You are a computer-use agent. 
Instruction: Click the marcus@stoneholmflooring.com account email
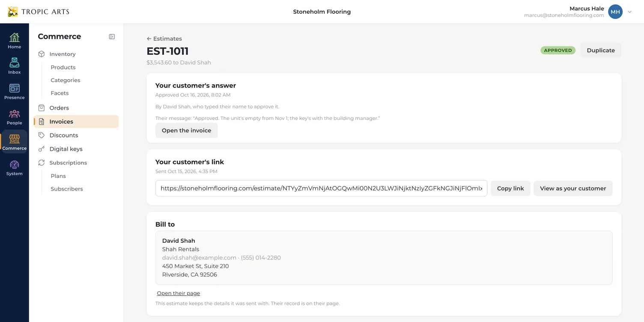click(564, 15)
